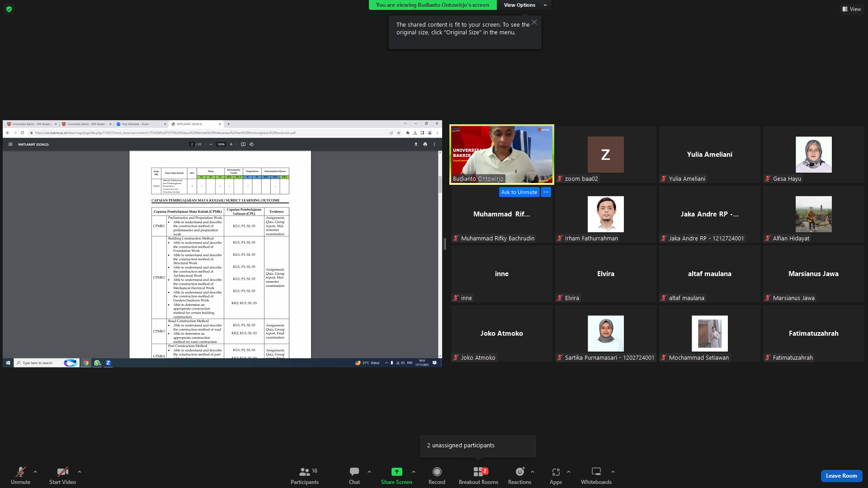The height and width of the screenshot is (488, 868).
Task: Select Alfian Hidayat's profile picture
Action: [814, 214]
